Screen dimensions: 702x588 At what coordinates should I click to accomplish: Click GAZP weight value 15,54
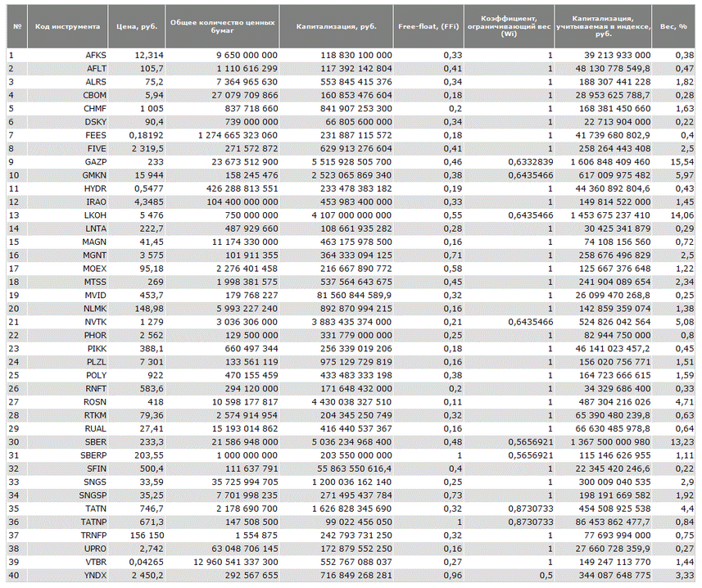pos(682,162)
